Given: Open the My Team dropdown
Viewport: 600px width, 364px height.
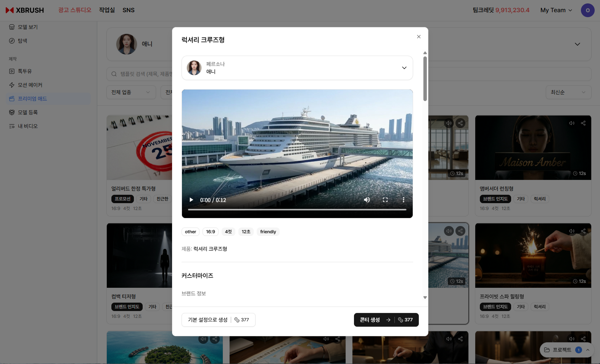Looking at the screenshot, I should click(x=556, y=10).
